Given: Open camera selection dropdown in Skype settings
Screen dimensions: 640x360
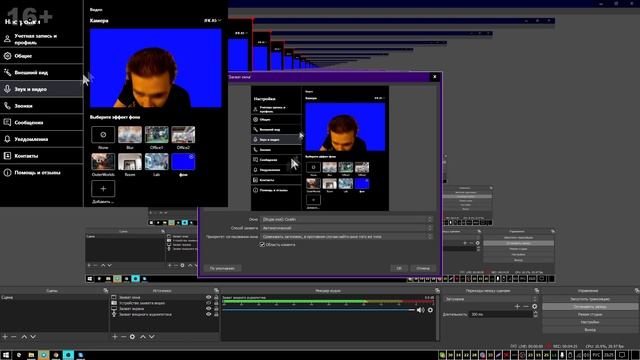Looking at the screenshot, I should coord(213,20).
